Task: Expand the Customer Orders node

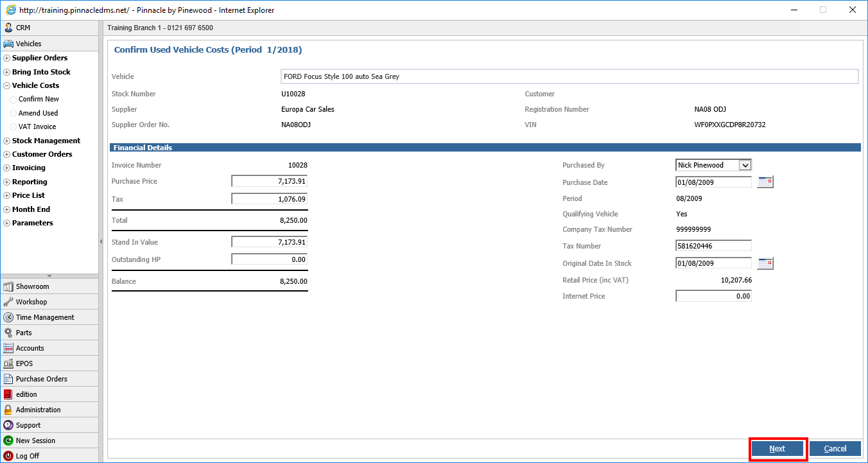Action: click(7, 155)
